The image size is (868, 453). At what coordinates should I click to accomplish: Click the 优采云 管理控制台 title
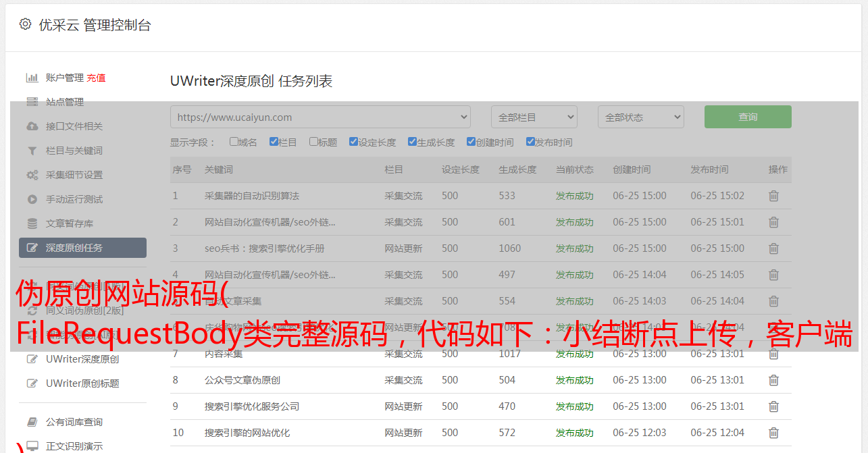coord(95,25)
